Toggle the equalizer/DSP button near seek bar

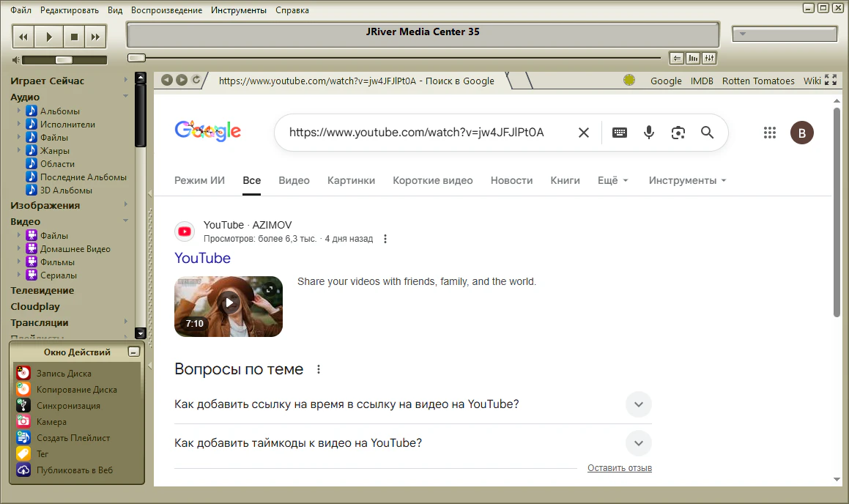[708, 58]
